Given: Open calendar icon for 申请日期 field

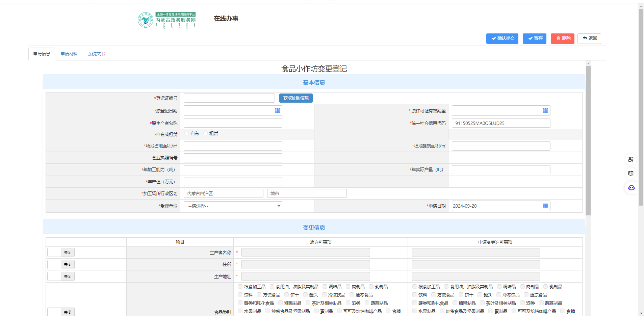Looking at the screenshot, I should tap(545, 206).
